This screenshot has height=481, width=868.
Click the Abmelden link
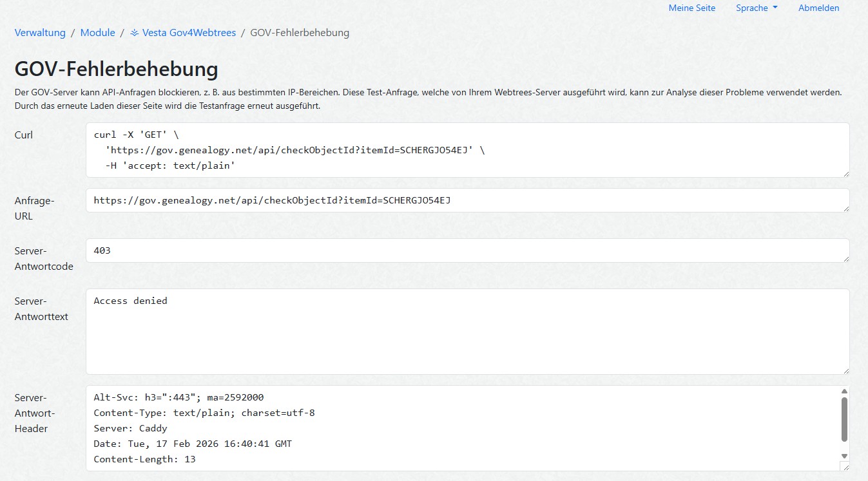click(x=818, y=8)
